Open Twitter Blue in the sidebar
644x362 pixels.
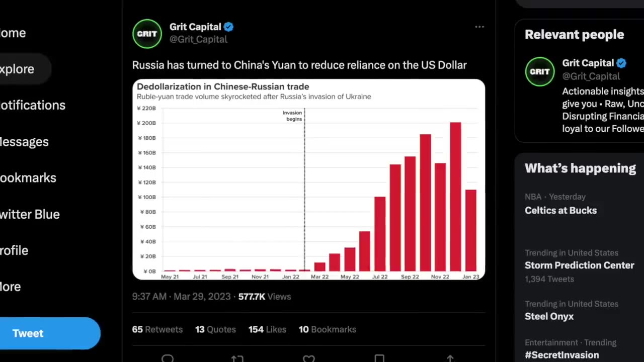(x=30, y=214)
